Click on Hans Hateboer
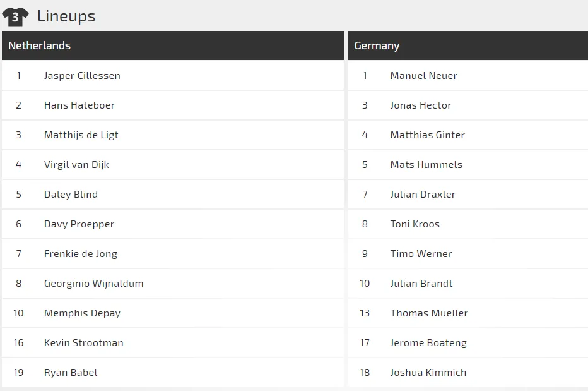Viewport: 588px width, 391px height. click(79, 105)
